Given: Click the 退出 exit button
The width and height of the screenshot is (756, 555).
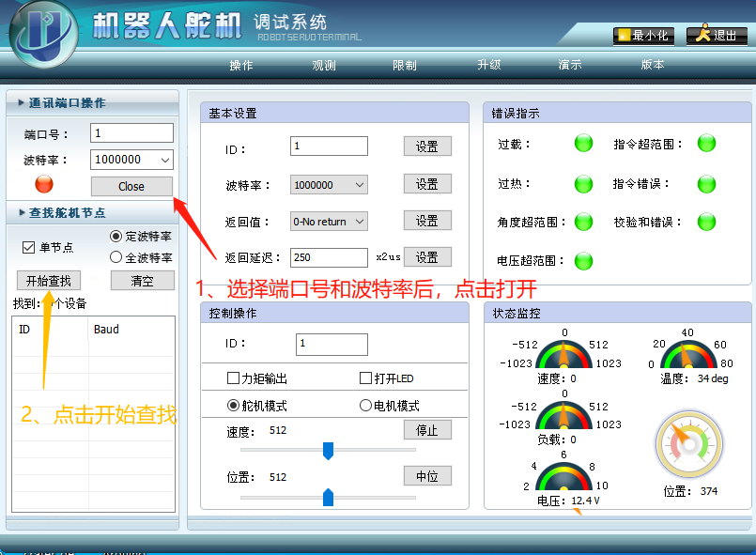Looking at the screenshot, I should pyautogui.click(x=717, y=36).
